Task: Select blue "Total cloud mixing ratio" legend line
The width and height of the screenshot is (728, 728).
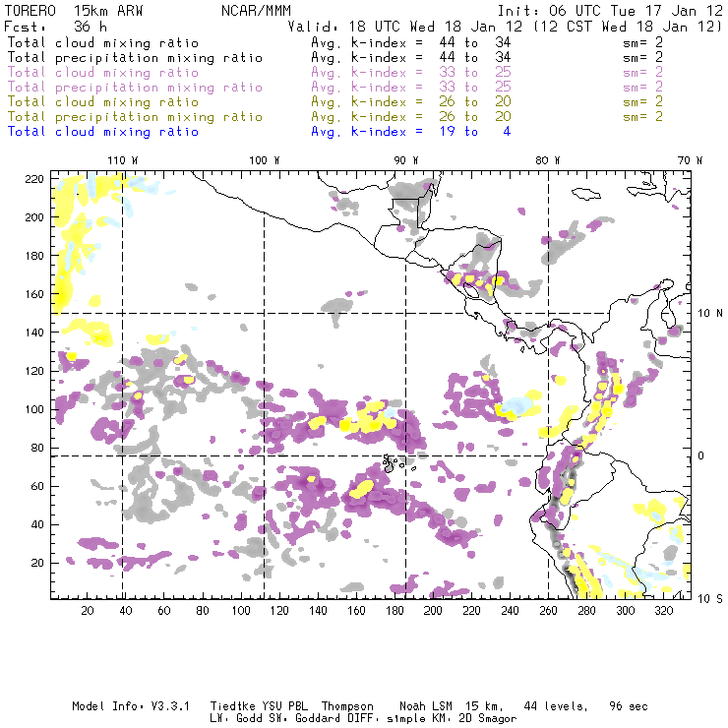Action: pyautogui.click(x=103, y=132)
